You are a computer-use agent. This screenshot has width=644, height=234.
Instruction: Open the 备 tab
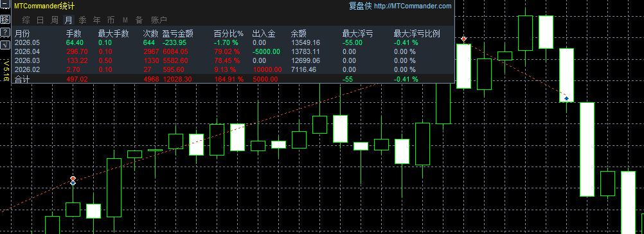[139, 20]
